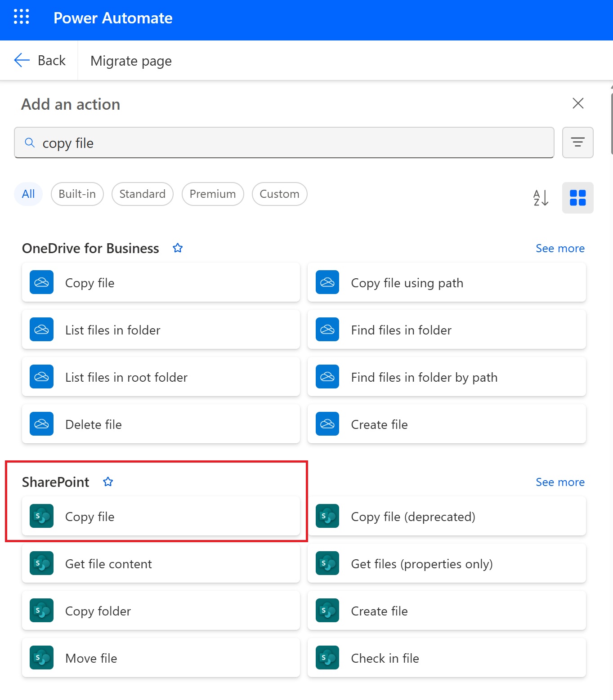Filter actions by Premium category

(x=213, y=194)
